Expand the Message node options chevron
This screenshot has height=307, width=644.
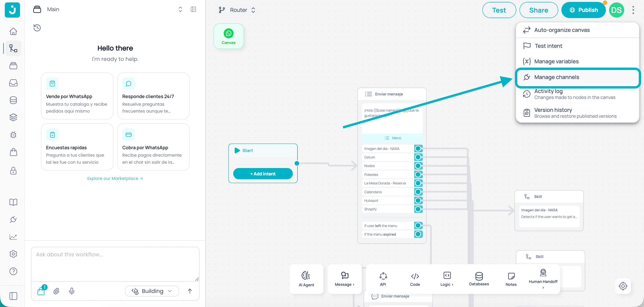(353, 284)
